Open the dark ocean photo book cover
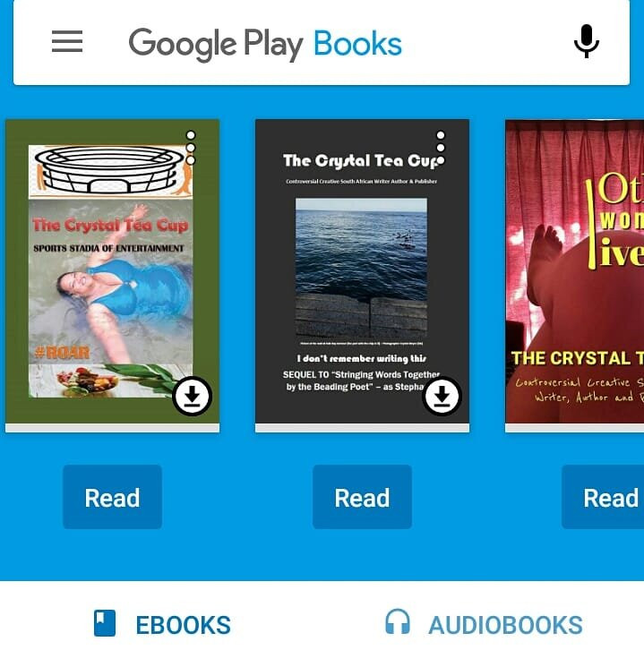The width and height of the screenshot is (644, 650). pos(362,271)
